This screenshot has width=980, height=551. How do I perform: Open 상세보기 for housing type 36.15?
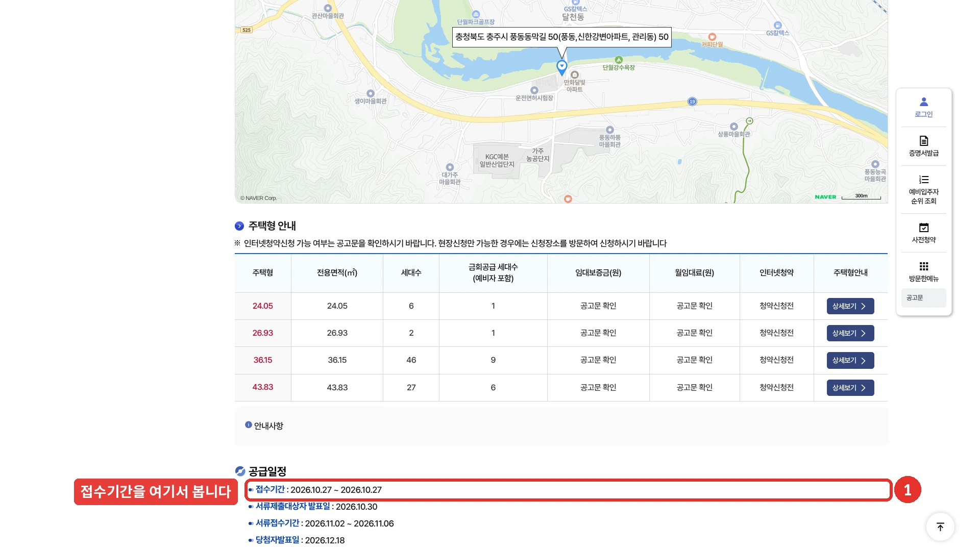tap(850, 360)
